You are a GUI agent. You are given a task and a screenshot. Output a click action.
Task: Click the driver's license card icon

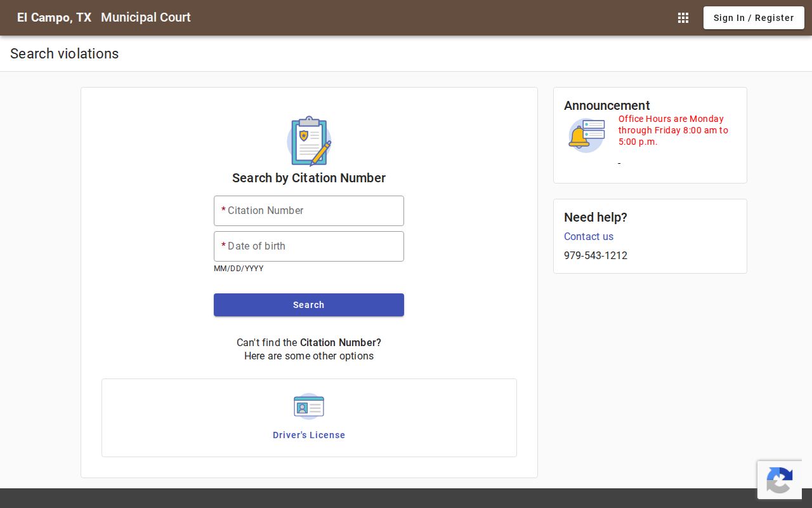click(x=309, y=406)
